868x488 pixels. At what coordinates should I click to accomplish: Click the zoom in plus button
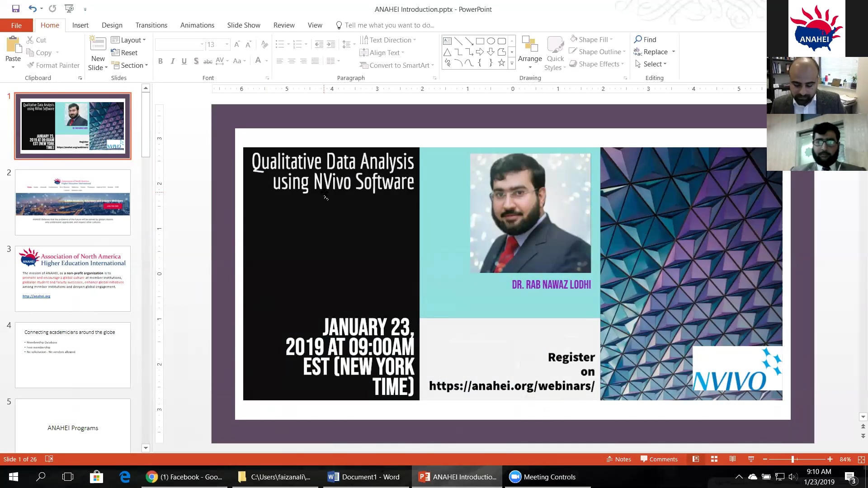[830, 459]
